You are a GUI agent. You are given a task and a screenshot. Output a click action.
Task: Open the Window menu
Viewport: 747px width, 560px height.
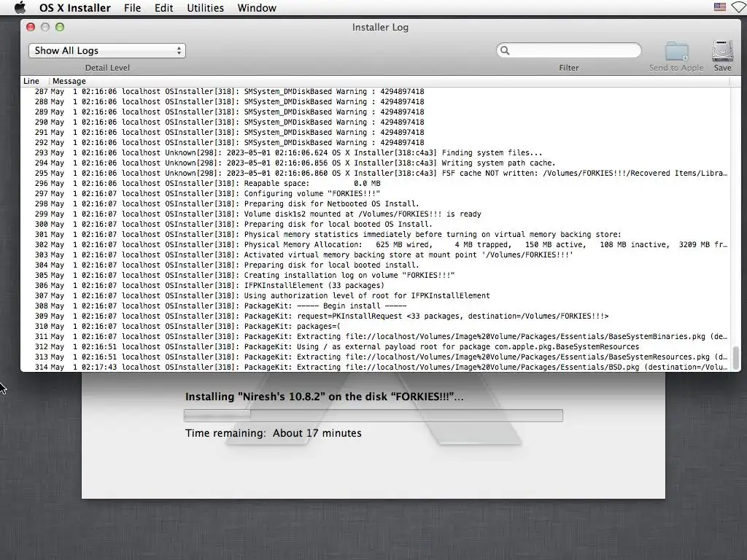pyautogui.click(x=257, y=8)
